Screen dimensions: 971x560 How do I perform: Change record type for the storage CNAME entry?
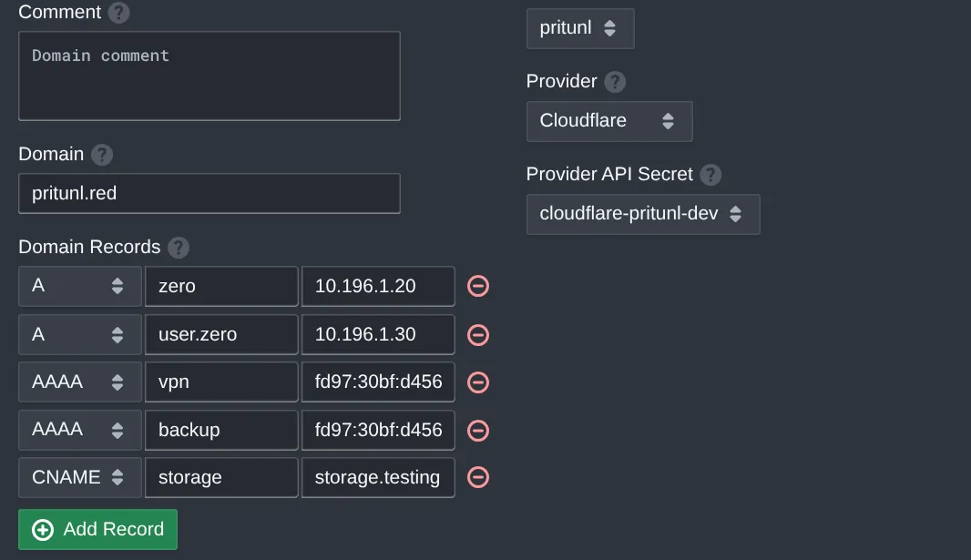tap(79, 477)
